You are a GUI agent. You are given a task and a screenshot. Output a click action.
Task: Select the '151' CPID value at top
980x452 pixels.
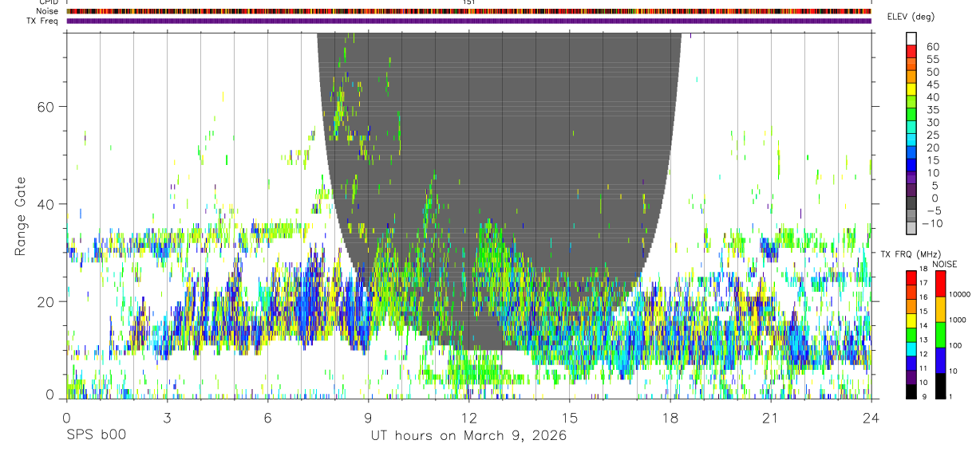click(469, 3)
